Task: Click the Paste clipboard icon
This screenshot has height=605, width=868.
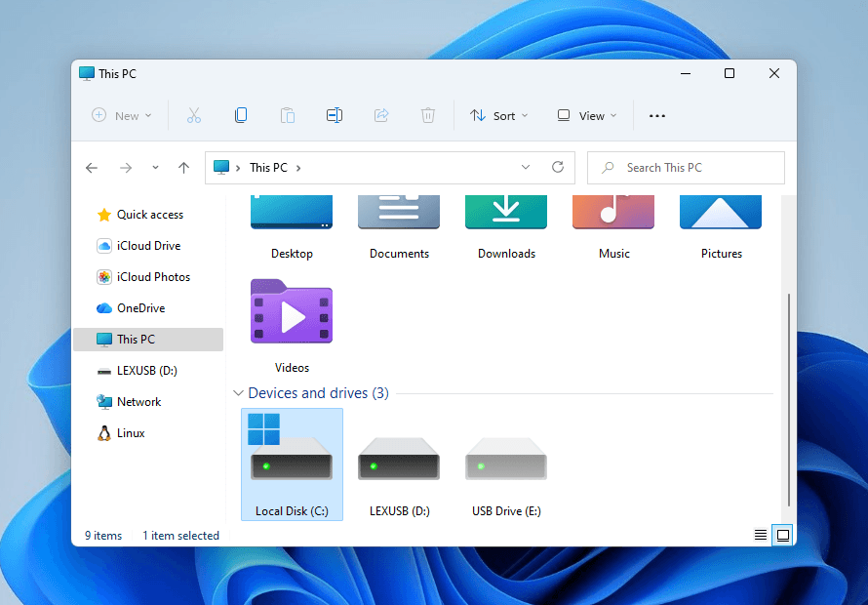Action: [x=288, y=115]
